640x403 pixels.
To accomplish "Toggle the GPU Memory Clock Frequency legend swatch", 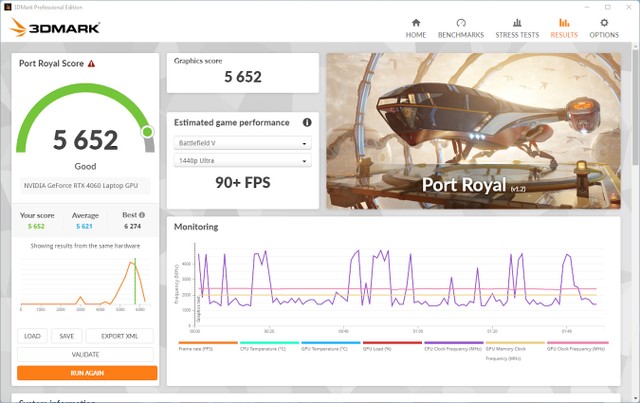I will [x=515, y=343].
